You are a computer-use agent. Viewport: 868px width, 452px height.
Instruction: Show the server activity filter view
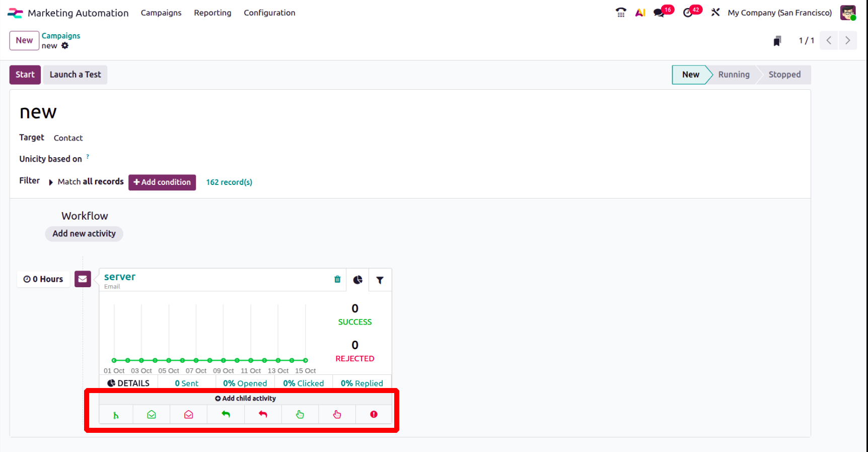tap(380, 280)
